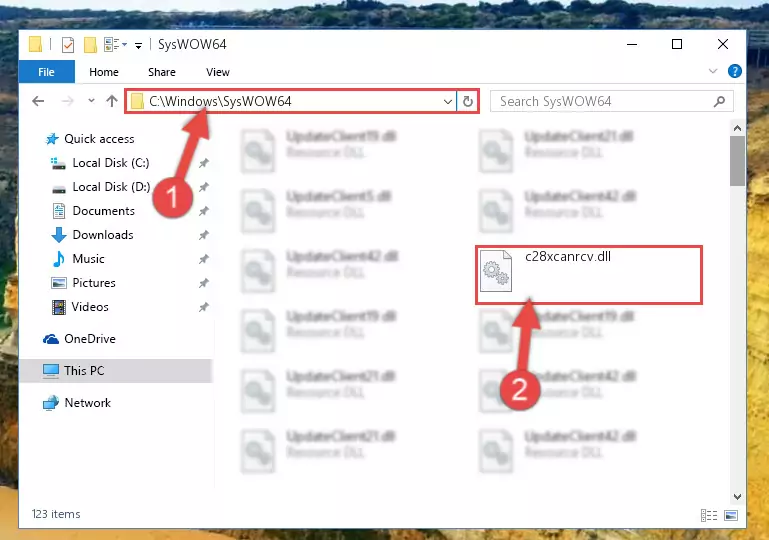This screenshot has height=540, width=769.
Task: Open Documents in the sidebar
Action: click(x=103, y=211)
